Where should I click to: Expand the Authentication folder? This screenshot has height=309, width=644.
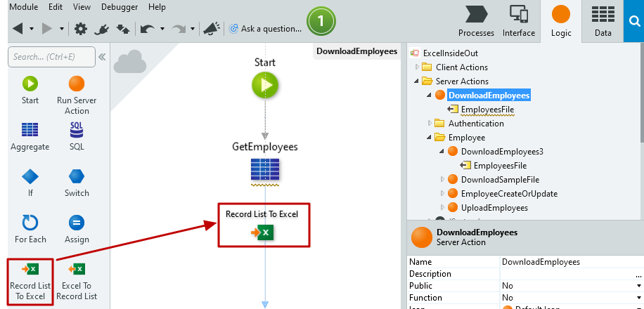(x=430, y=123)
